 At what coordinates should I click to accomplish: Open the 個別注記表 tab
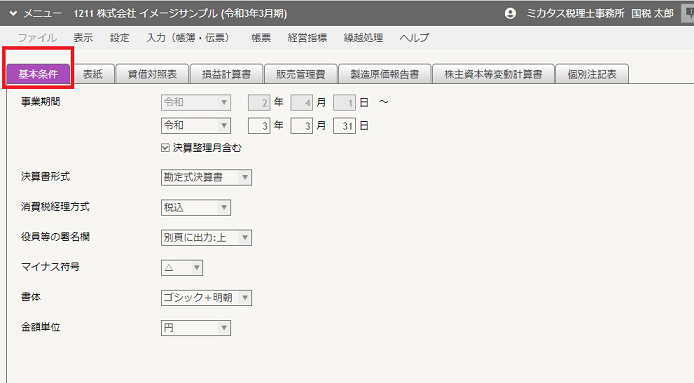[592, 74]
